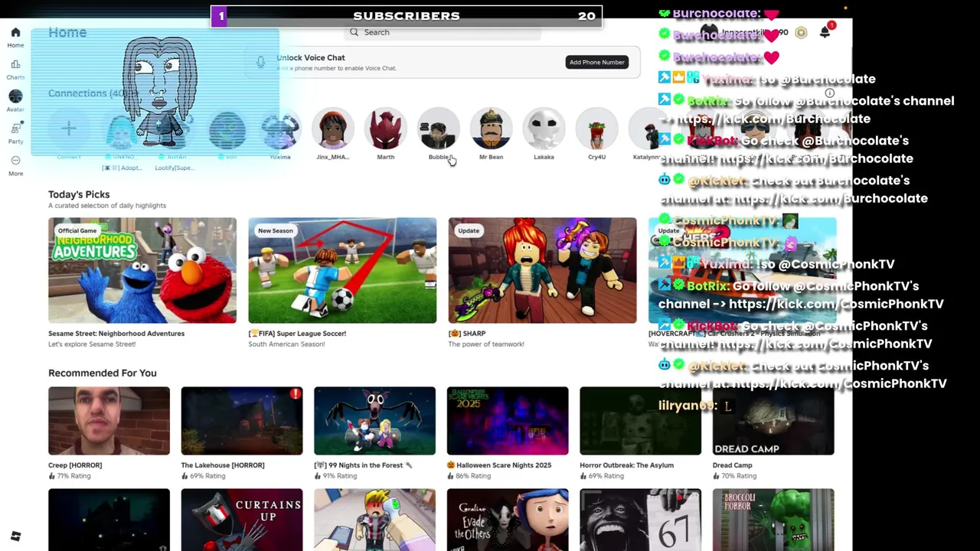This screenshot has height=551, width=980.
Task: Open Mr Bean connection avatar
Action: pos(492,129)
